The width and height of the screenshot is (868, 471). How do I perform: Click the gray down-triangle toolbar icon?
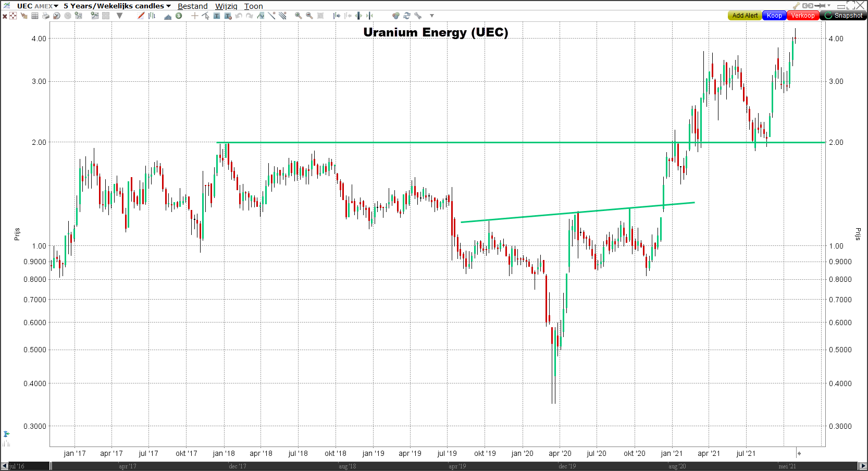119,16
